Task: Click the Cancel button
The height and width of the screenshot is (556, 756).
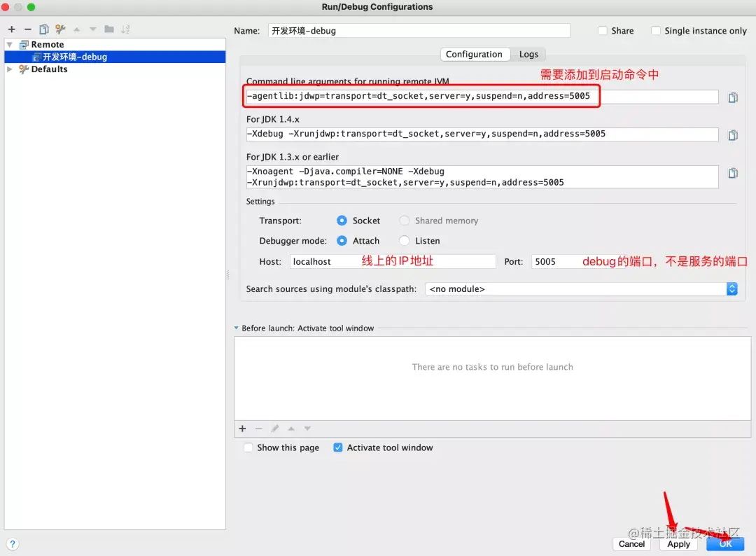Action: (631, 544)
